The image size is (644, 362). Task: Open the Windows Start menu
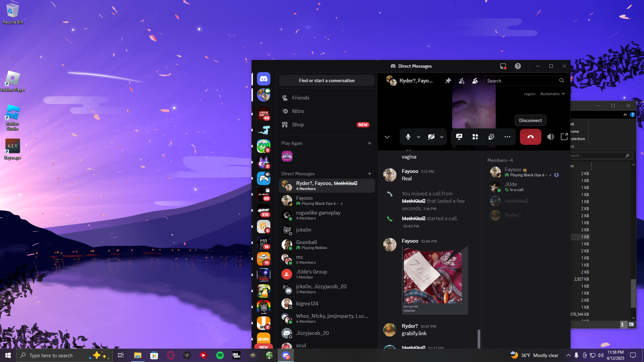tap(8, 355)
